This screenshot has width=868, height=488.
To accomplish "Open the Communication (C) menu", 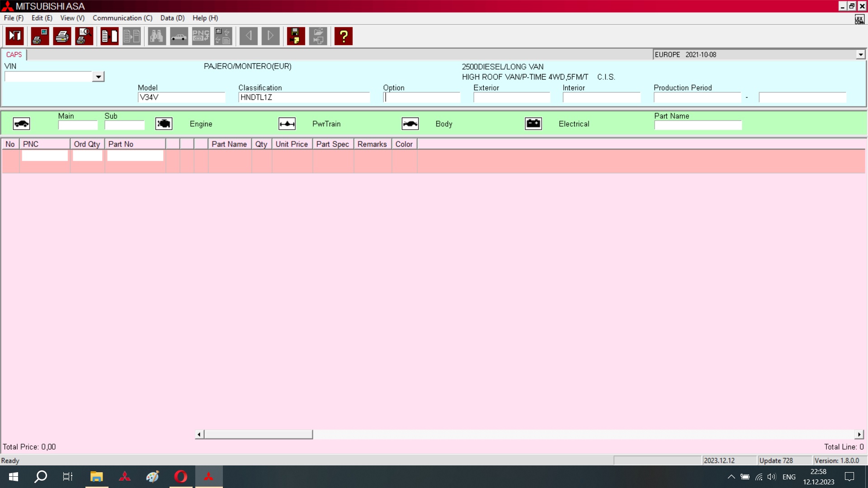I will pos(122,18).
